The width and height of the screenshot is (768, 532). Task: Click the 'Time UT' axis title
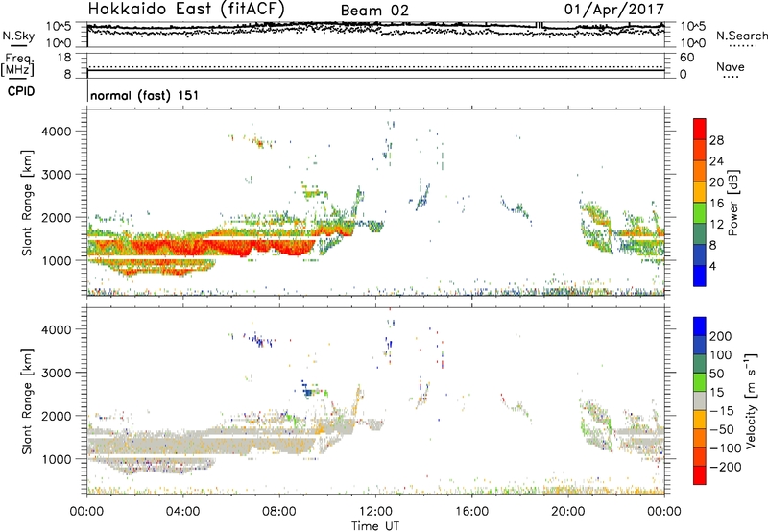coord(375,526)
